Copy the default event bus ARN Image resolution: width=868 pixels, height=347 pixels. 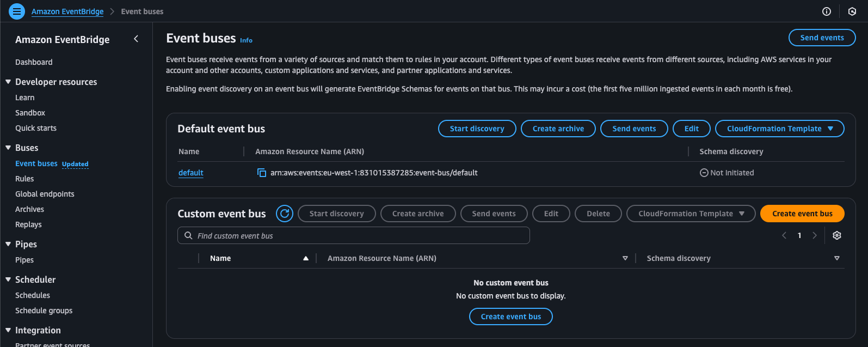coord(262,173)
